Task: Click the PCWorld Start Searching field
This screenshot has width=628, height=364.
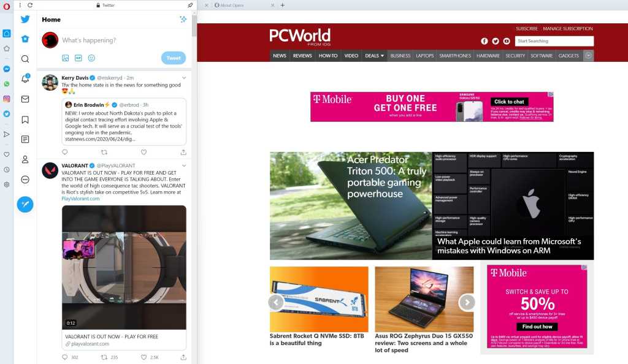Action: pyautogui.click(x=554, y=41)
